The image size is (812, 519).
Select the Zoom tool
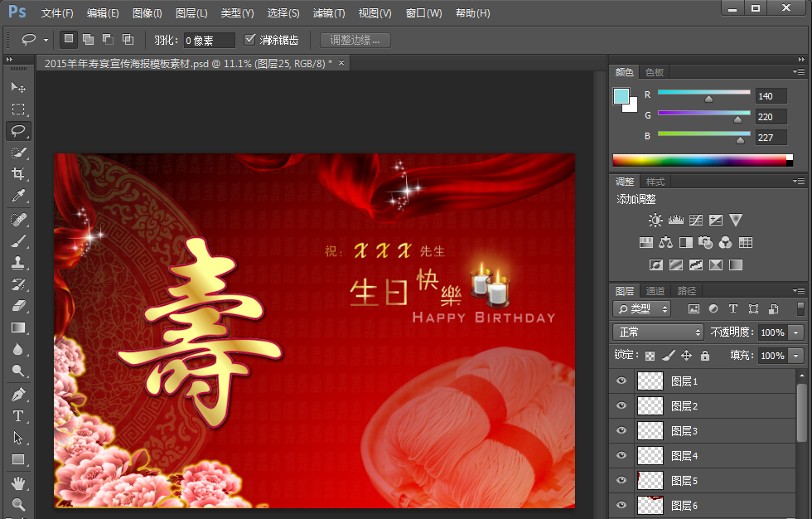coord(18,504)
